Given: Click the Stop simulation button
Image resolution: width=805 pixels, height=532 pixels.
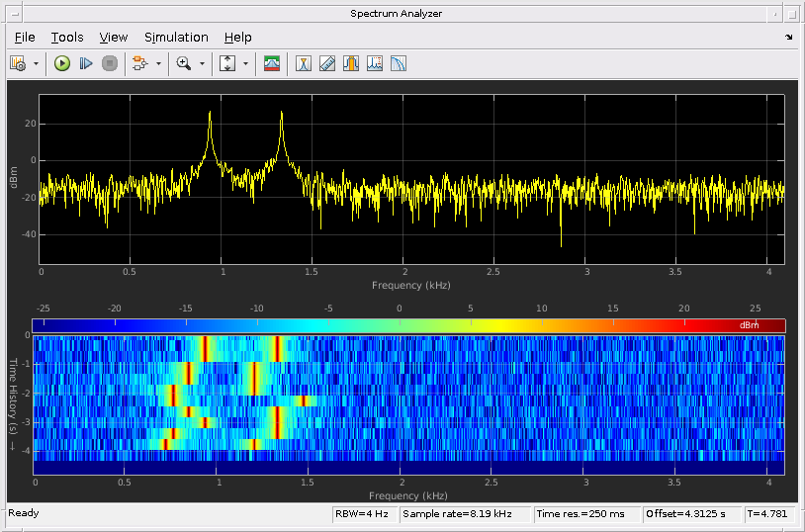Looking at the screenshot, I should tap(110, 63).
